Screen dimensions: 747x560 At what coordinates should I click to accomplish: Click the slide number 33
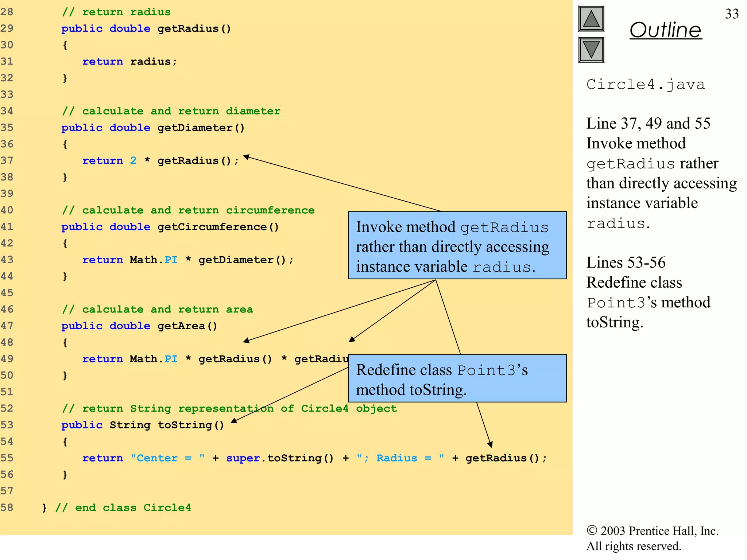731,14
